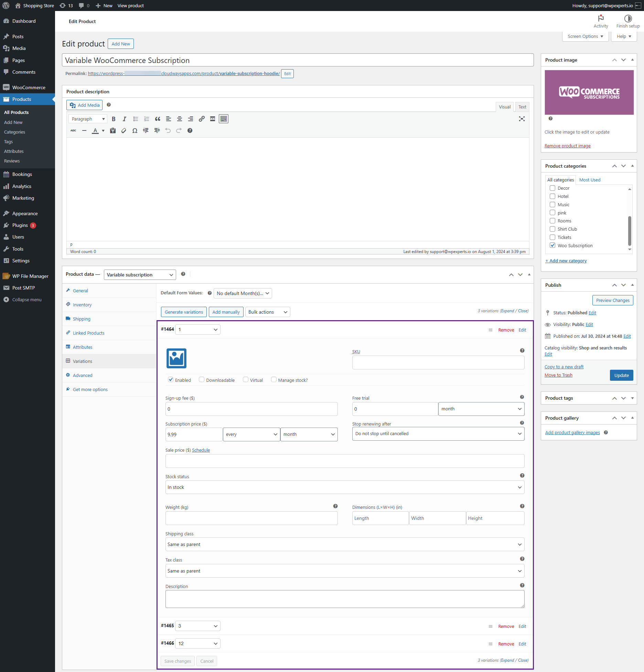Image resolution: width=644 pixels, height=672 pixels.
Task: Open the Activity panel
Action: pos(601,21)
